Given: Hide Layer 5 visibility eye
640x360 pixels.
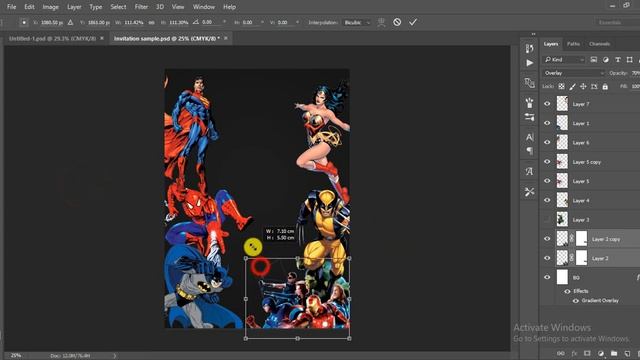Looking at the screenshot, I should 547,181.
